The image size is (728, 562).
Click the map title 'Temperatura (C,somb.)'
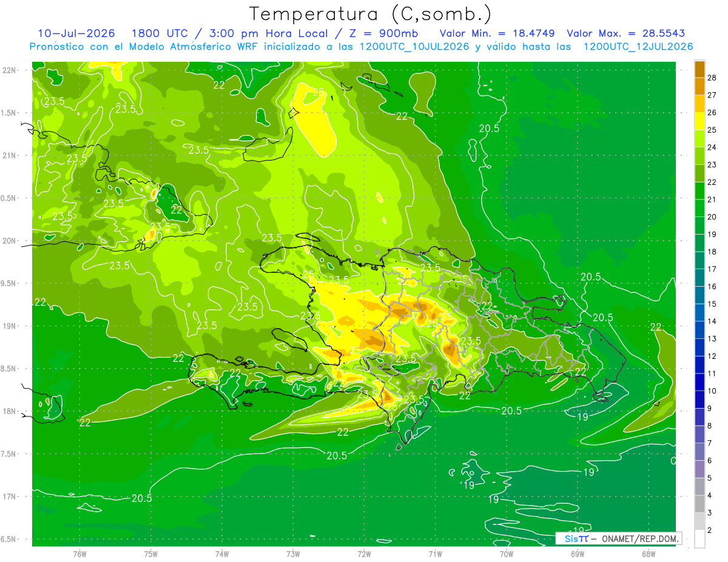(x=371, y=14)
